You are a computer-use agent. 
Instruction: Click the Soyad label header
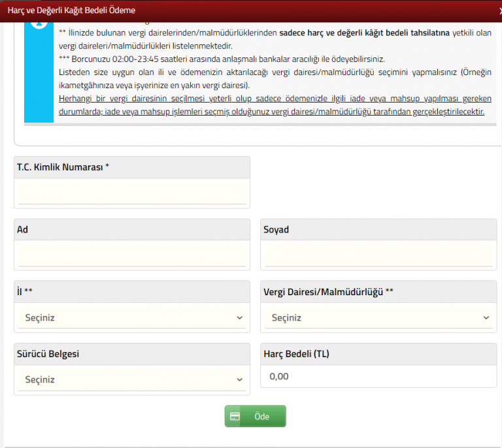[x=276, y=229]
